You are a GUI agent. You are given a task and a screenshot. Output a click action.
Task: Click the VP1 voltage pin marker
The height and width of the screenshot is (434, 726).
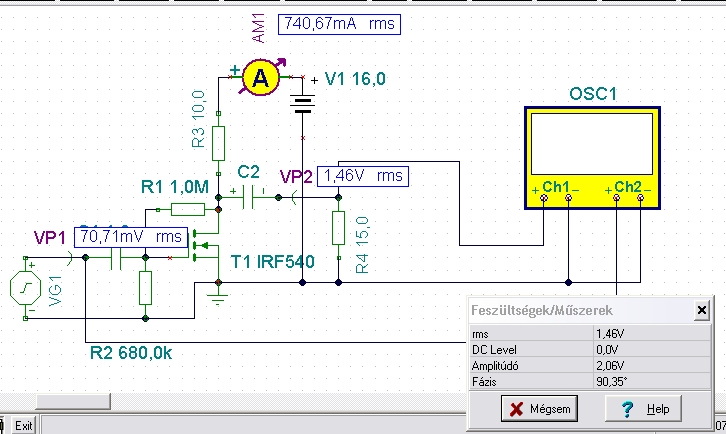click(x=70, y=258)
